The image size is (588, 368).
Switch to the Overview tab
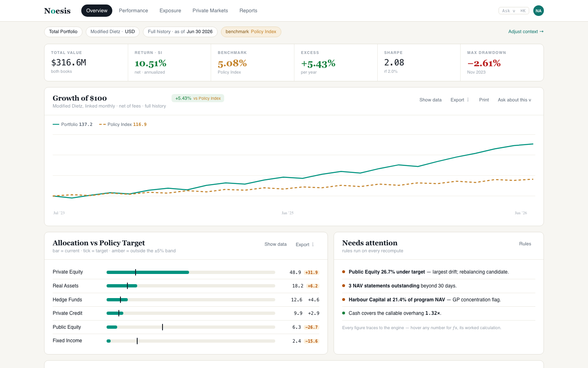[x=97, y=11]
